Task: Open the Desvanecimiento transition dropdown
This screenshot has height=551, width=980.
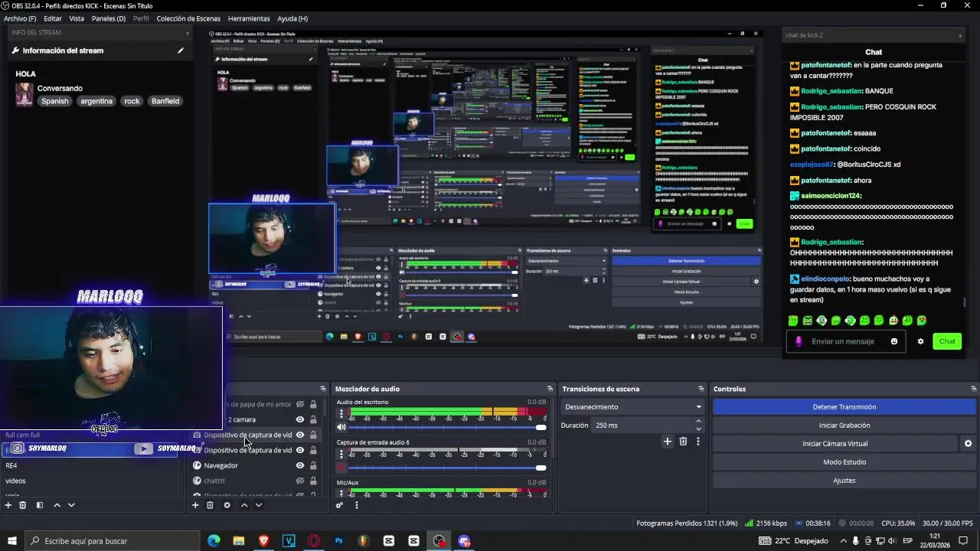Action: point(632,407)
